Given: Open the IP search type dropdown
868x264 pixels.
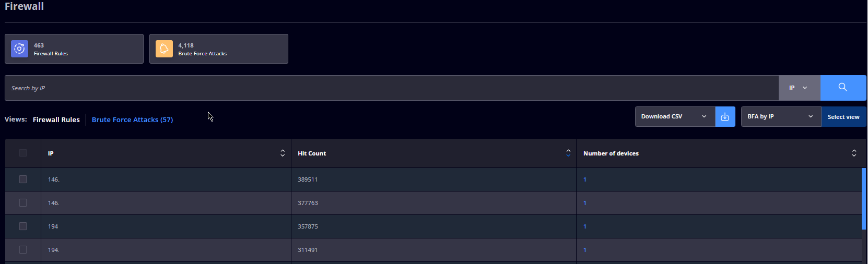Looking at the screenshot, I should 799,88.
